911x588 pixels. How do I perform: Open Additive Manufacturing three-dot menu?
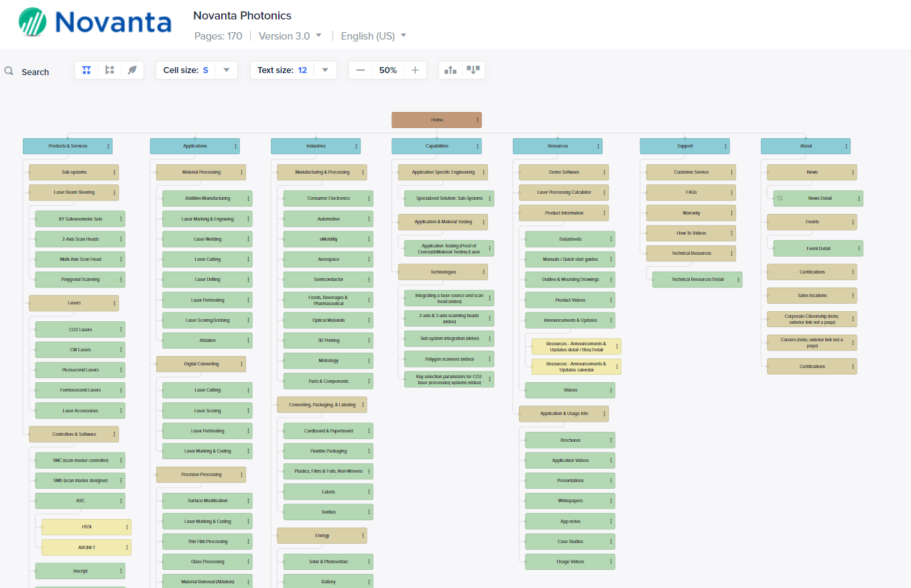(248, 198)
